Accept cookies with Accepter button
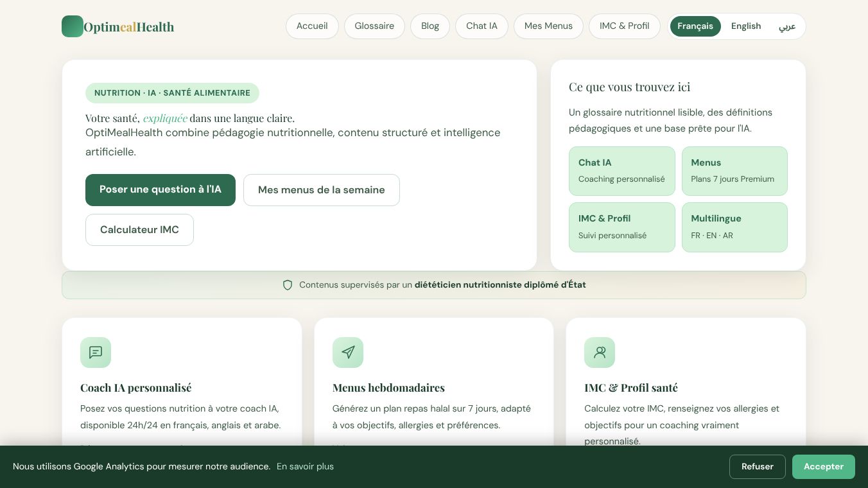868x488 pixels. pos(824,467)
